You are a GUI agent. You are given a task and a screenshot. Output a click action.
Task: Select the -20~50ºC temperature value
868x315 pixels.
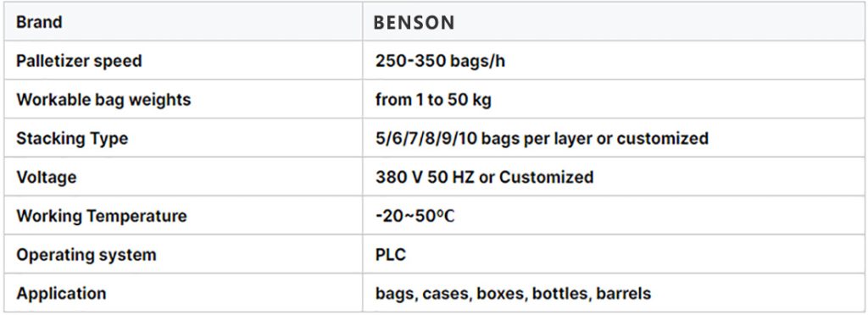click(415, 216)
